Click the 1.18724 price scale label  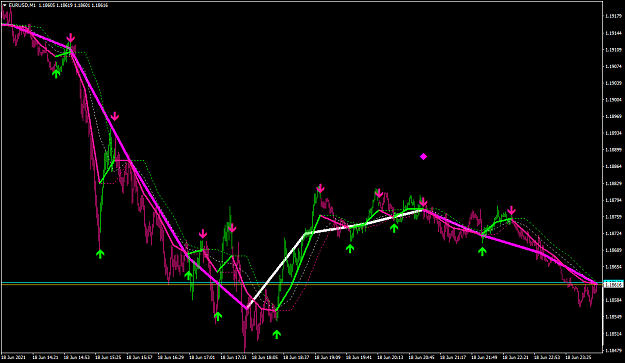click(613, 233)
